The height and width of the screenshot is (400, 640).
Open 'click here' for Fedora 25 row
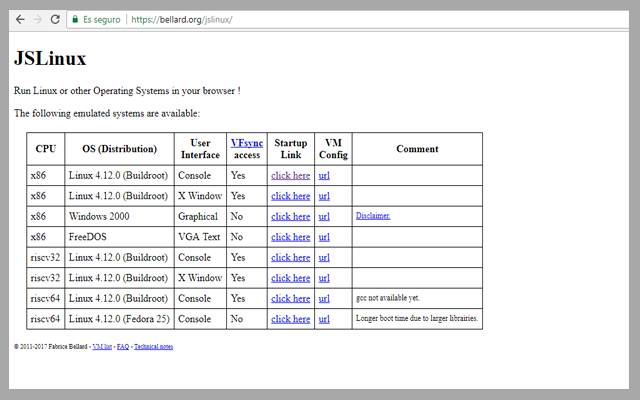point(290,319)
